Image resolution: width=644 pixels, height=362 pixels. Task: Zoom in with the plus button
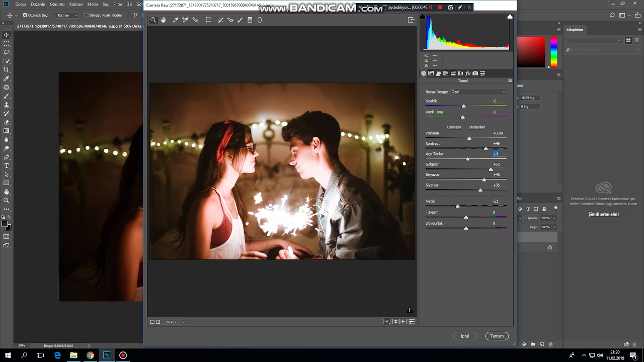point(158,322)
